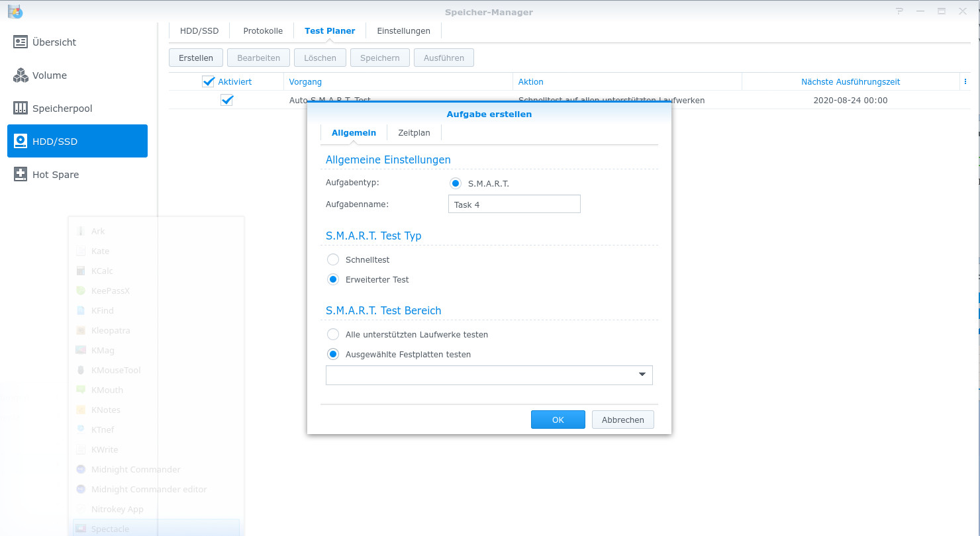Image resolution: width=980 pixels, height=536 pixels.
Task: Uncheck Auto S.M.A.R.T. Test row checkbox
Action: (x=227, y=100)
